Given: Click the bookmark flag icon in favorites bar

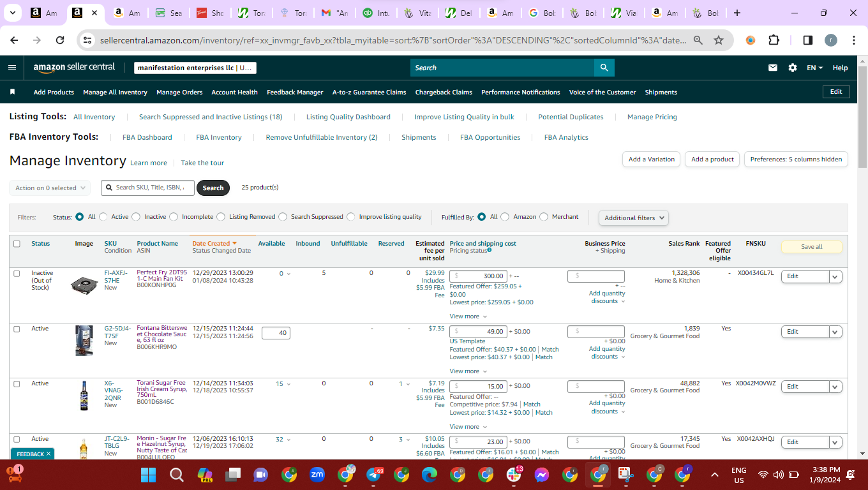Looking at the screenshot, I should [x=12, y=92].
